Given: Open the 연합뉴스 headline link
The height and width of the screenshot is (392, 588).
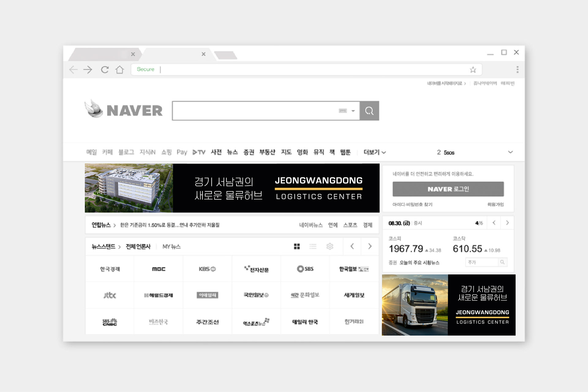Looking at the screenshot, I should 170,225.
